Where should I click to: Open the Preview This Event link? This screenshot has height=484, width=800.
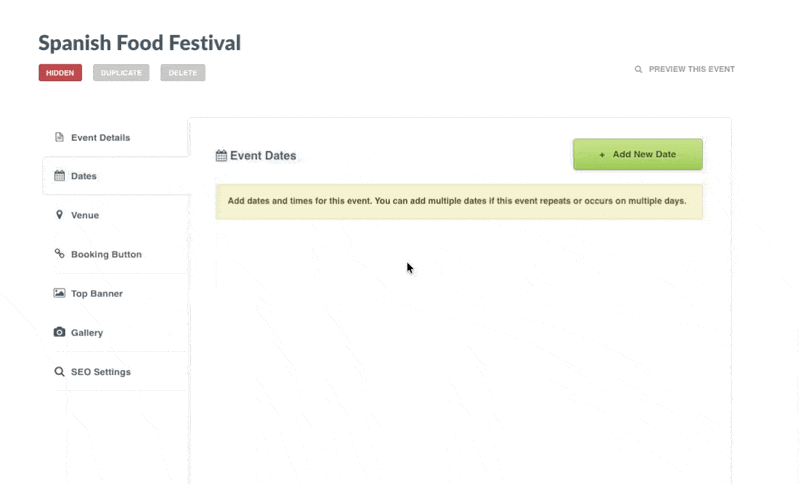pyautogui.click(x=691, y=70)
